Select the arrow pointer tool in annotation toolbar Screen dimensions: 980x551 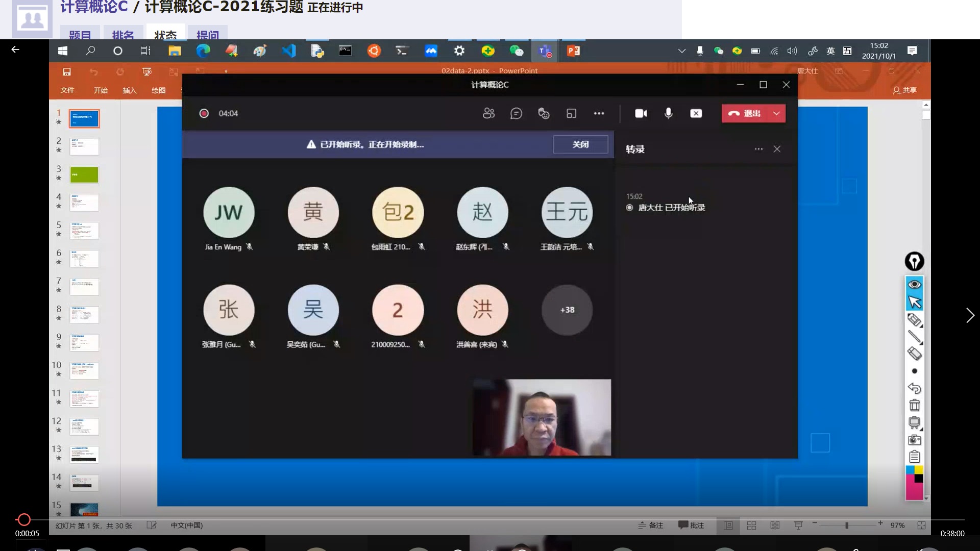(x=914, y=302)
